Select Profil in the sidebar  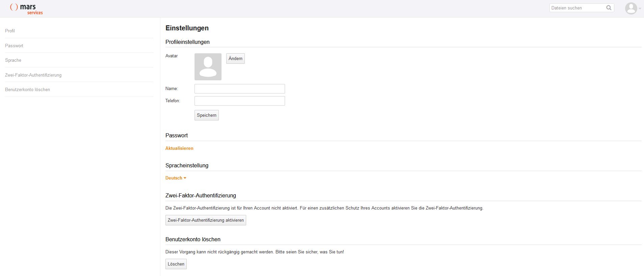10,31
